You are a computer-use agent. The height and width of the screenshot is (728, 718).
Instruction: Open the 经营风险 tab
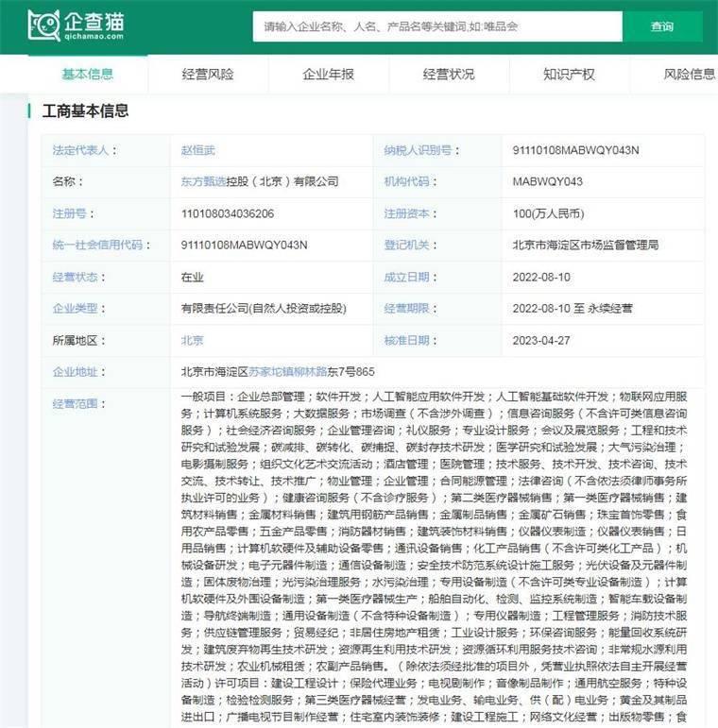208,75
